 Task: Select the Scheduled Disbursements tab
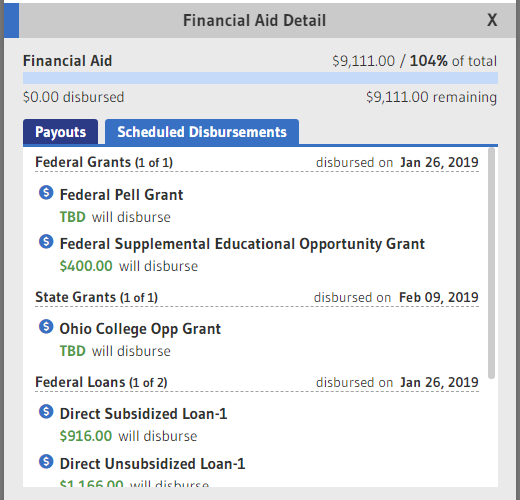point(202,132)
